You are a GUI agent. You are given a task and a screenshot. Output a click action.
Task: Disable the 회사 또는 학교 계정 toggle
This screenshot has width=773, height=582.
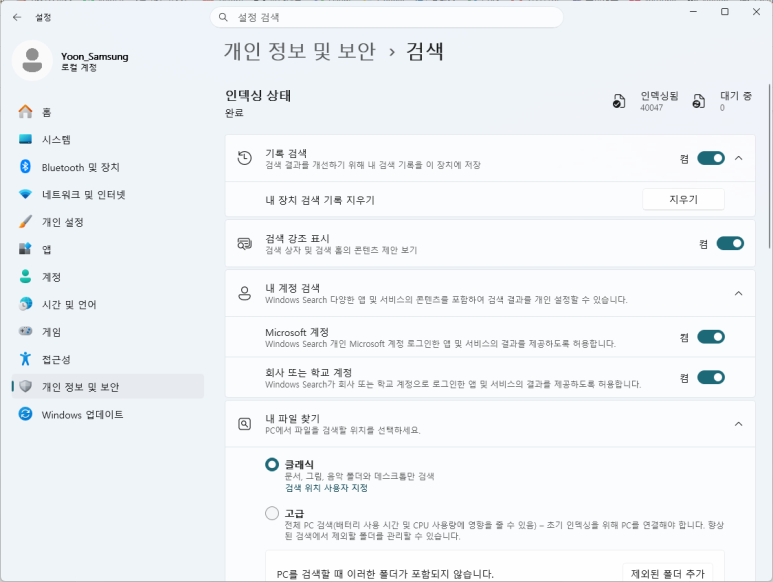[711, 377]
